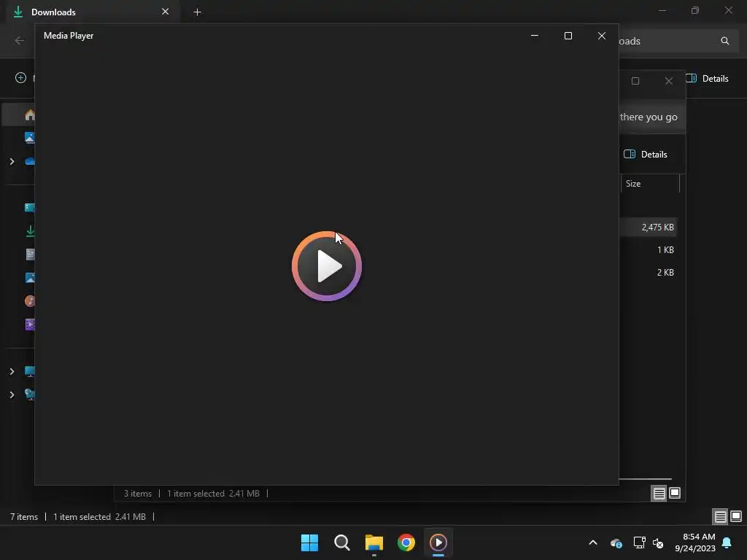Switch inner window to large thumbnails view
This screenshot has width=747, height=560.
(675, 494)
